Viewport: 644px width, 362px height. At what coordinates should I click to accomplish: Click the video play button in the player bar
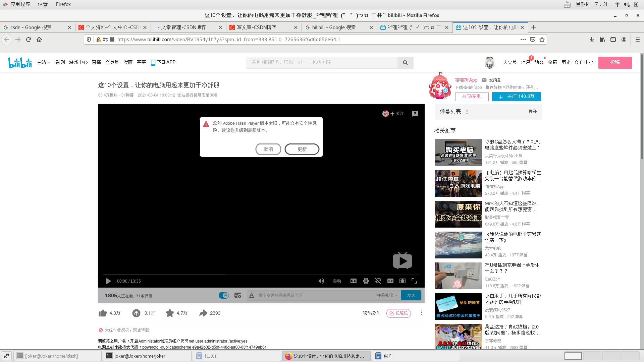[108, 281]
